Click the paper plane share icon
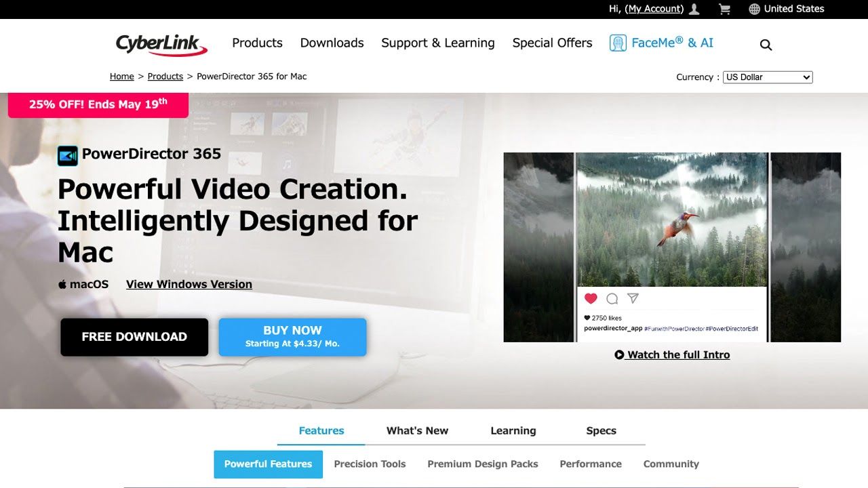The height and width of the screenshot is (488, 868). [x=633, y=298]
